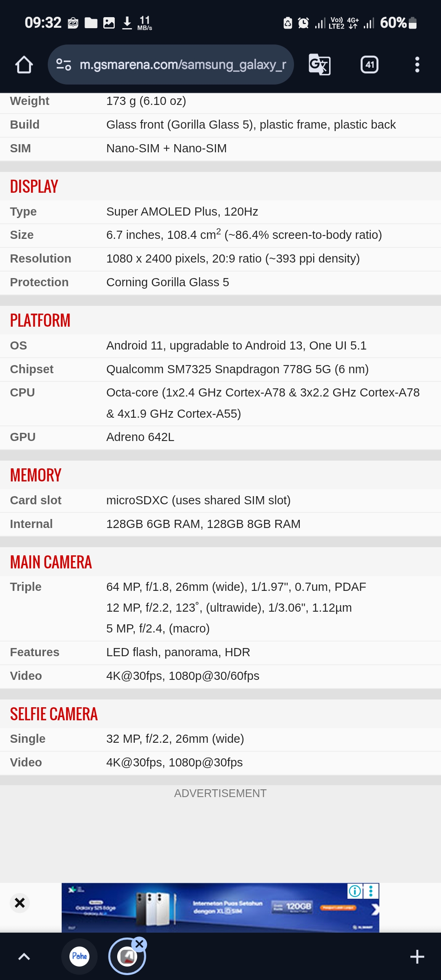The width and height of the screenshot is (441, 980).
Task: Tap the download indicator in status bar
Action: point(127,23)
